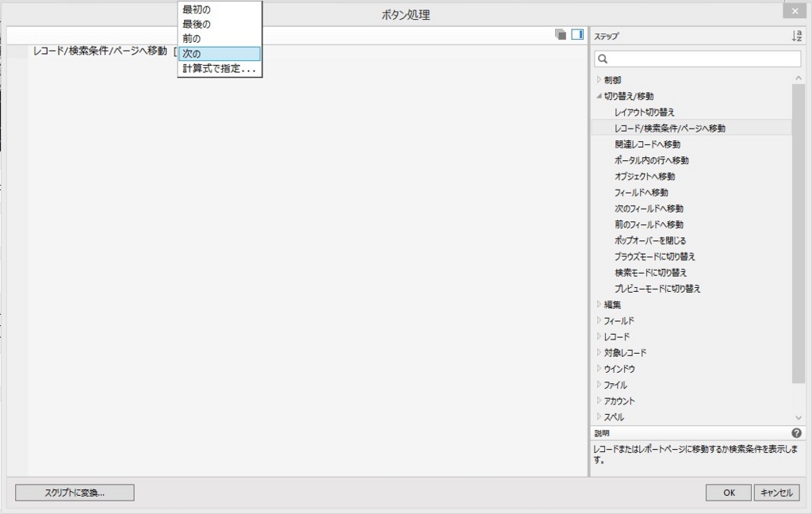Select オブジェクトへ移動 step
The width and height of the screenshot is (812, 514).
tap(645, 176)
